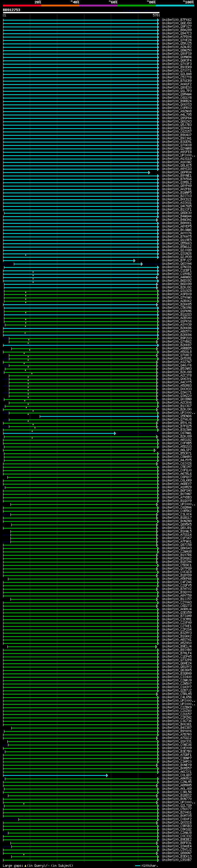Select hit label UniRef100_B5CR71
Viewport: 197px width, 868px height.
177,453
